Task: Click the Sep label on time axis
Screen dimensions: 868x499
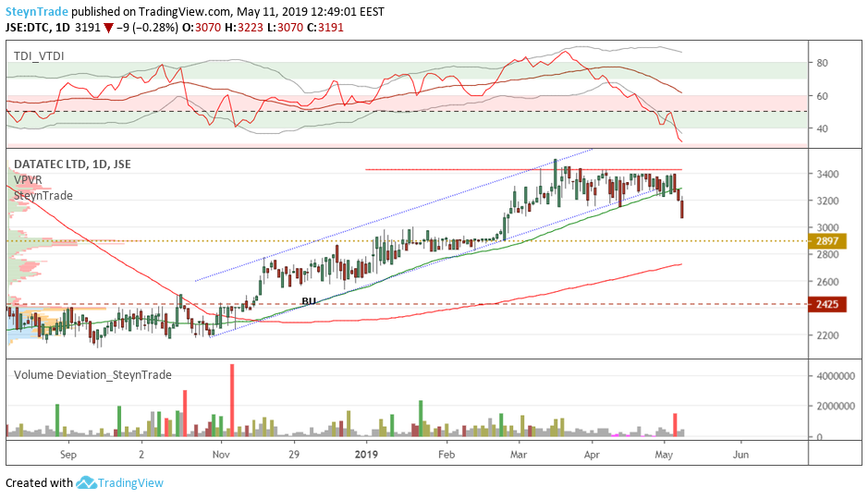Action: 68,455
